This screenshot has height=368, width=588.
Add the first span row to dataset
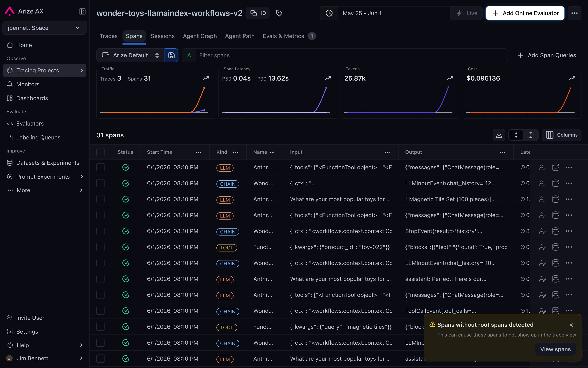(x=556, y=167)
